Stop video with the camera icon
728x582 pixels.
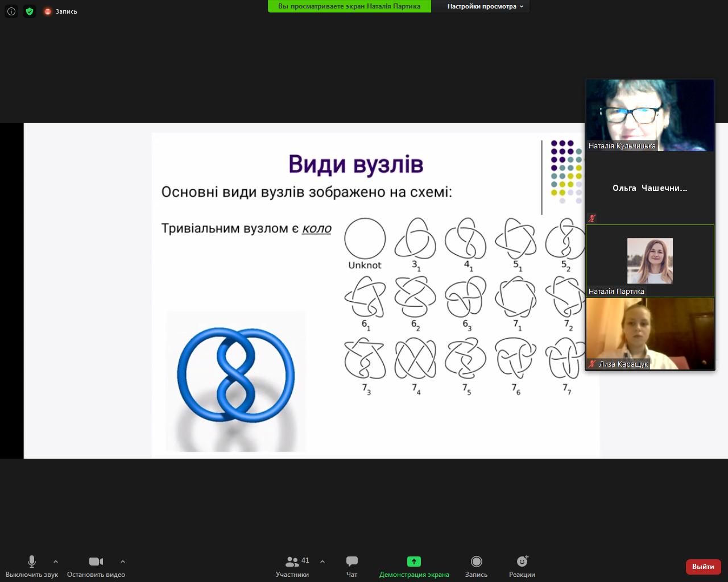click(96, 562)
